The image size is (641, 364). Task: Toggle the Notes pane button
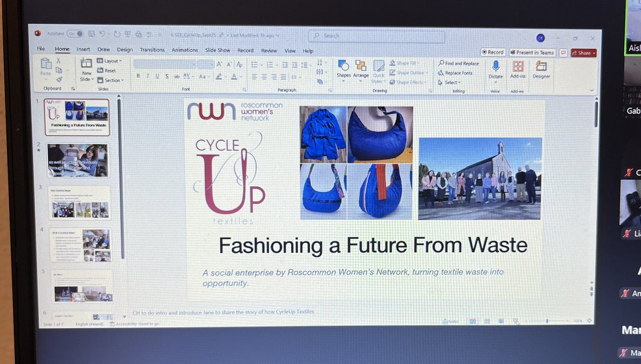pos(451,321)
